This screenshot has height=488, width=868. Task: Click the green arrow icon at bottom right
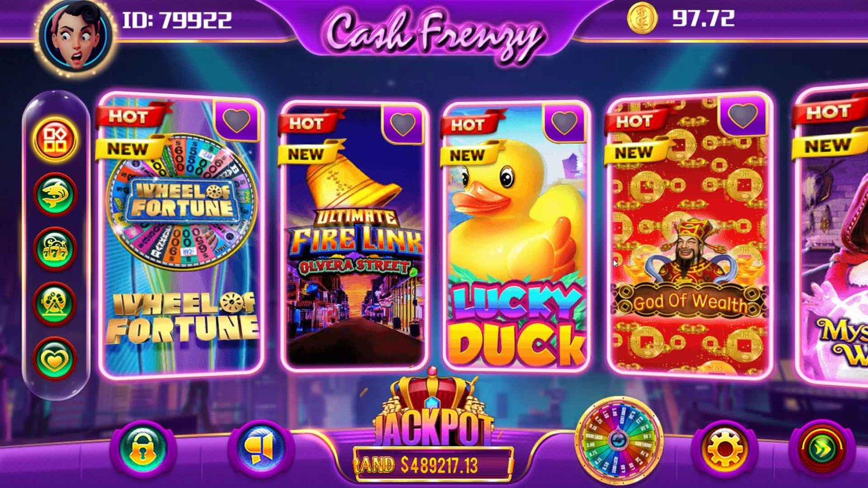coord(821,450)
